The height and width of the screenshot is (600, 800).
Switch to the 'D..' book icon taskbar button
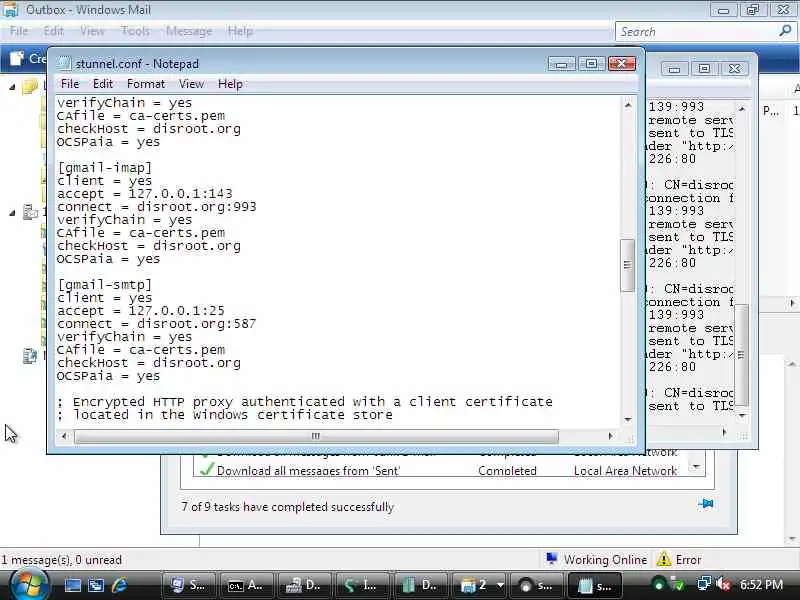[x=421, y=586]
